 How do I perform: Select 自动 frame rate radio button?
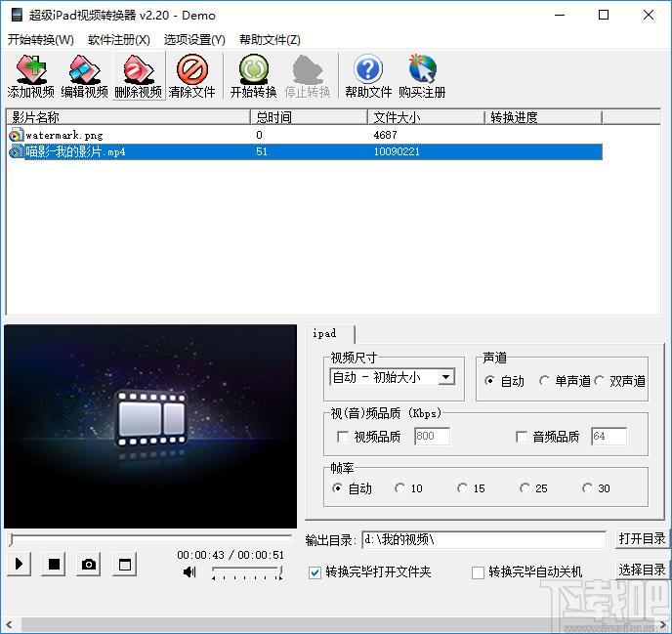pyautogui.click(x=337, y=488)
